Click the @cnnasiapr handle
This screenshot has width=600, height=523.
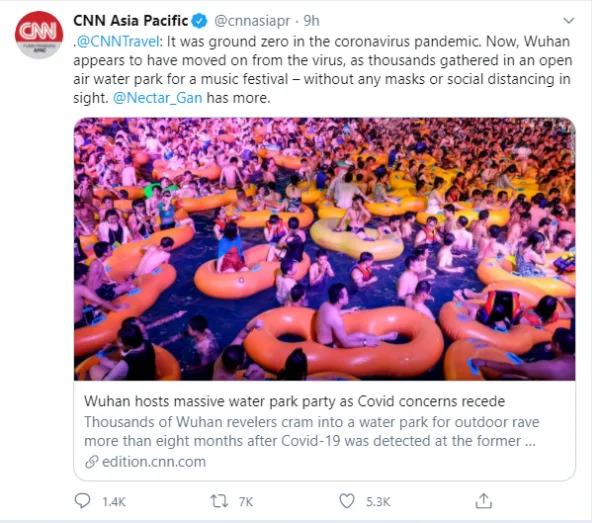(x=252, y=21)
